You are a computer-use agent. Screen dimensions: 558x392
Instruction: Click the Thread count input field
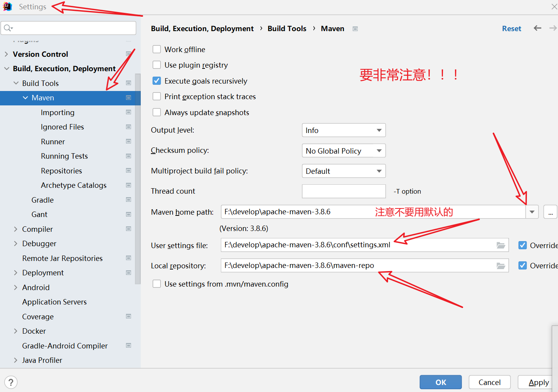point(344,191)
